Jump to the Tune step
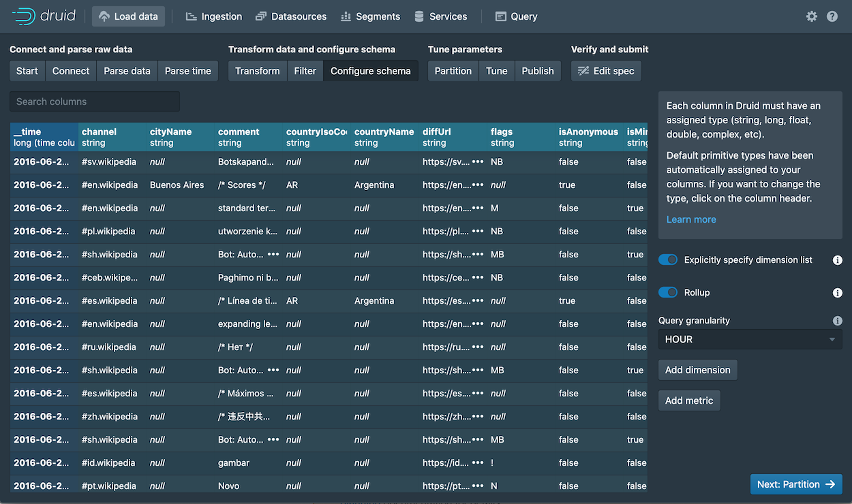The width and height of the screenshot is (852, 504). tap(497, 71)
